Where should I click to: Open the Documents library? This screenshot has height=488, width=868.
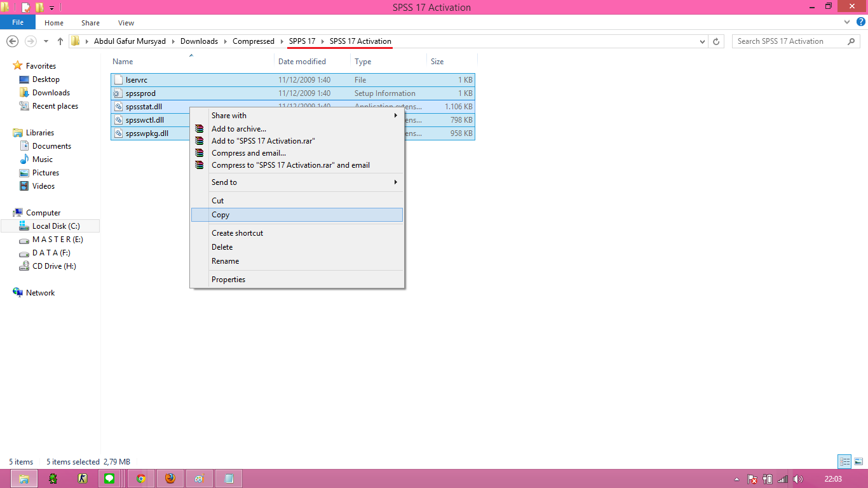(x=51, y=146)
